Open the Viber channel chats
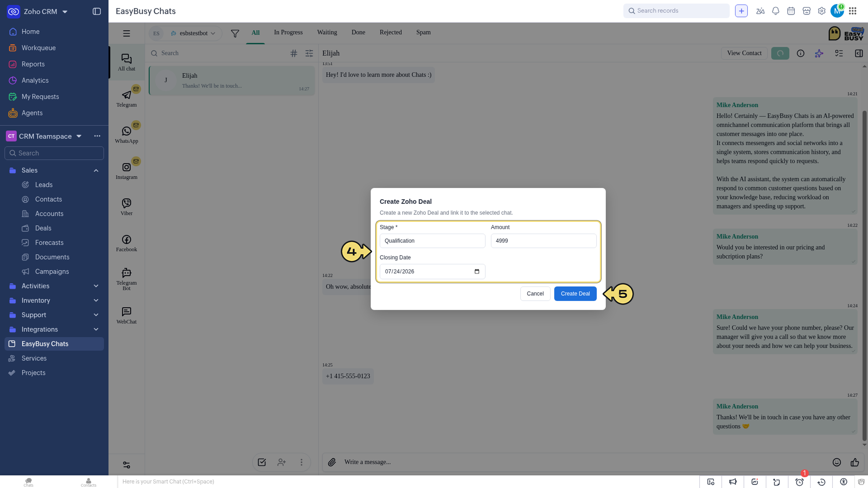 pos(127,207)
